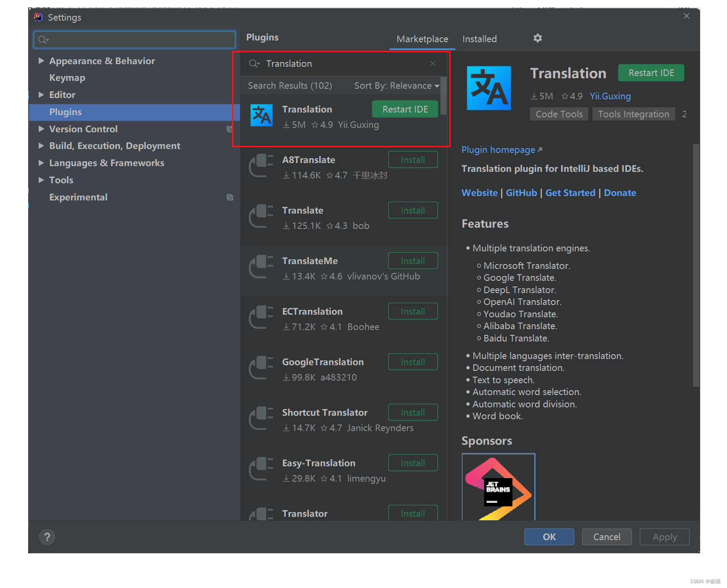Close the Settings dialog
The width and height of the screenshot is (727, 588).
coord(687,16)
